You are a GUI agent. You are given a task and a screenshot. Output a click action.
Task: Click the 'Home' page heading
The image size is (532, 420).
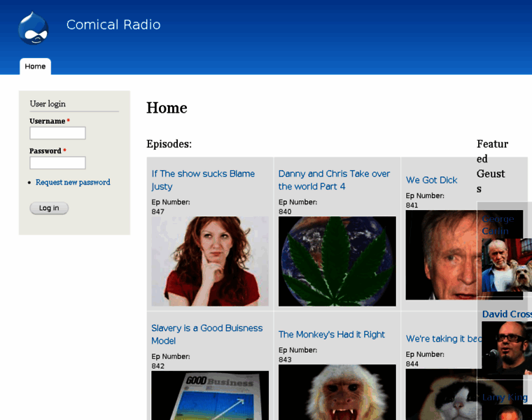(167, 108)
